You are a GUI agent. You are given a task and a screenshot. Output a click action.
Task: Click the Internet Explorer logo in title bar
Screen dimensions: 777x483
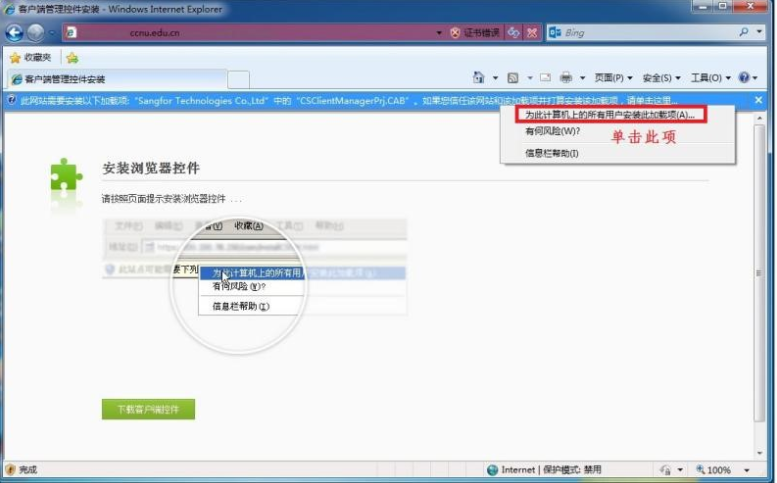(9, 9)
